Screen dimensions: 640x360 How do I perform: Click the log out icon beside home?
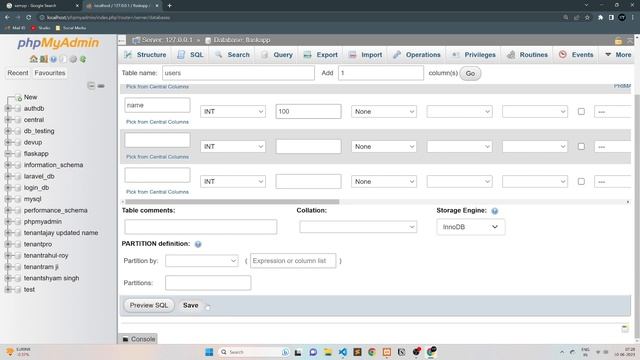[x=44, y=59]
